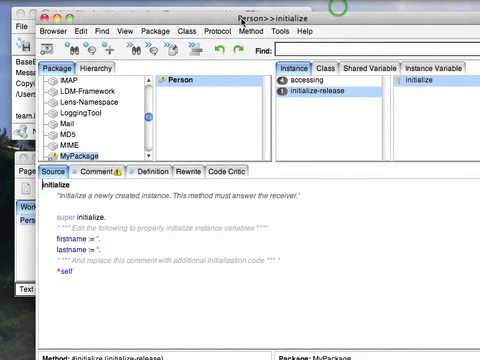
Task: Open the Tools menu
Action: 280,31
